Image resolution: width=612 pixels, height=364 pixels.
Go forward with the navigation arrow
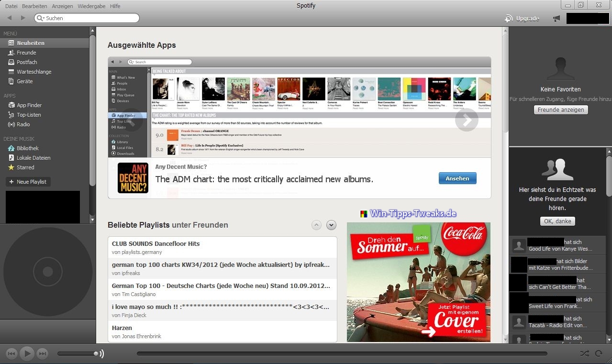[22, 18]
